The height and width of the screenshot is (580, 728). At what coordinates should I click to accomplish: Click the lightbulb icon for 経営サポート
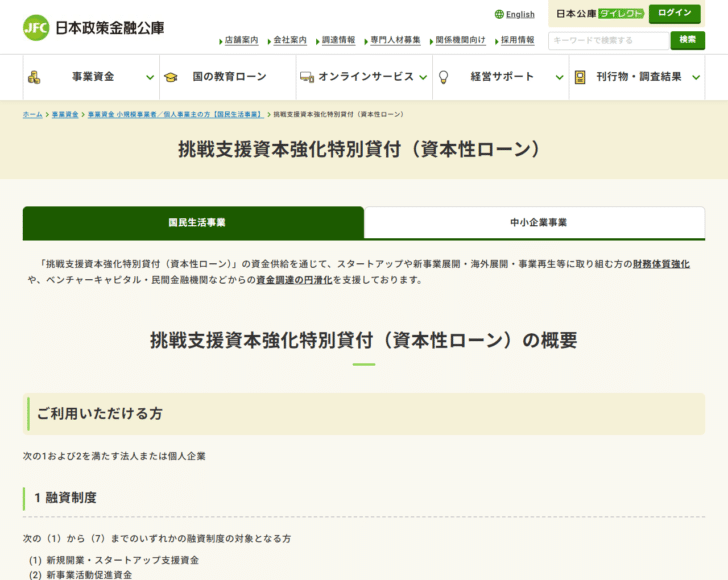coord(443,77)
